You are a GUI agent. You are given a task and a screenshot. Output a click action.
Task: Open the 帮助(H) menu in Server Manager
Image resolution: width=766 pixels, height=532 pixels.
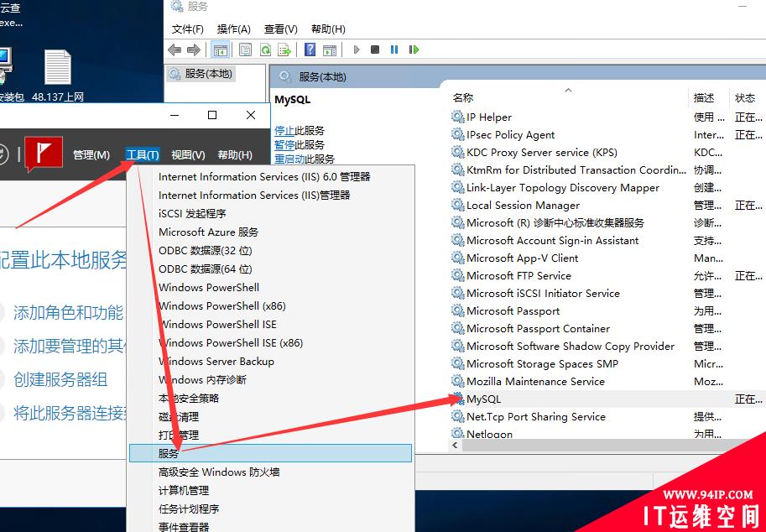[235, 155]
